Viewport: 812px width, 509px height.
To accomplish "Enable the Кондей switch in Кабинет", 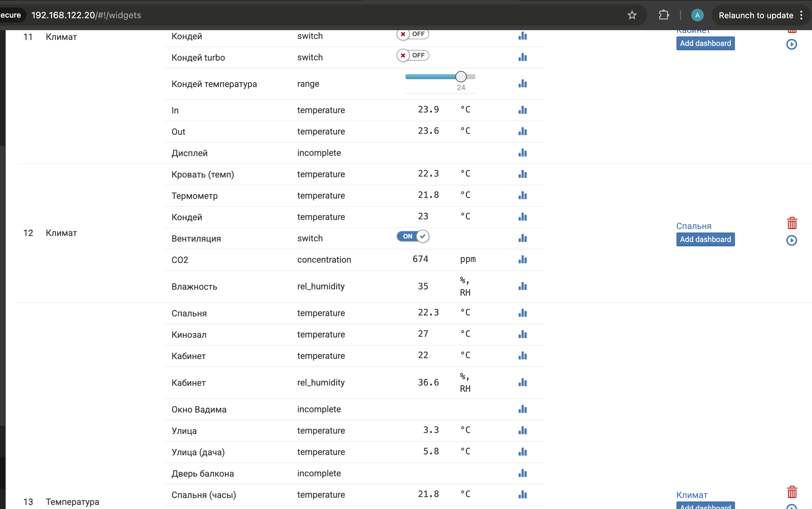I will coord(413,34).
